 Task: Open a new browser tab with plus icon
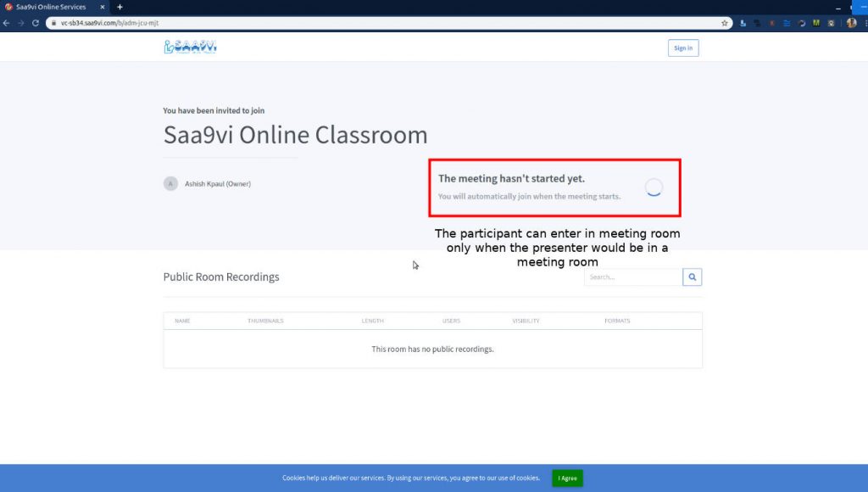[x=120, y=7]
